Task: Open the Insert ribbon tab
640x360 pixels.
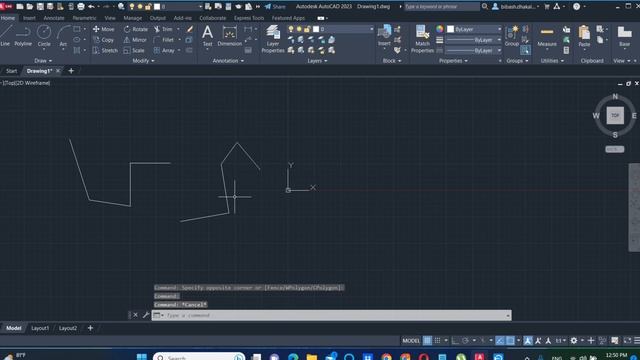Action: (x=29, y=18)
